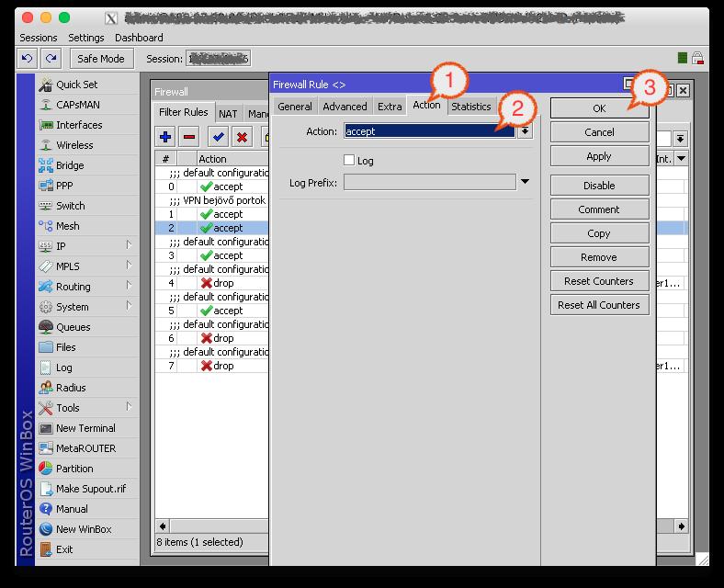Image resolution: width=724 pixels, height=588 pixels.
Task: Open Queues from sidebar
Action: 87,327
